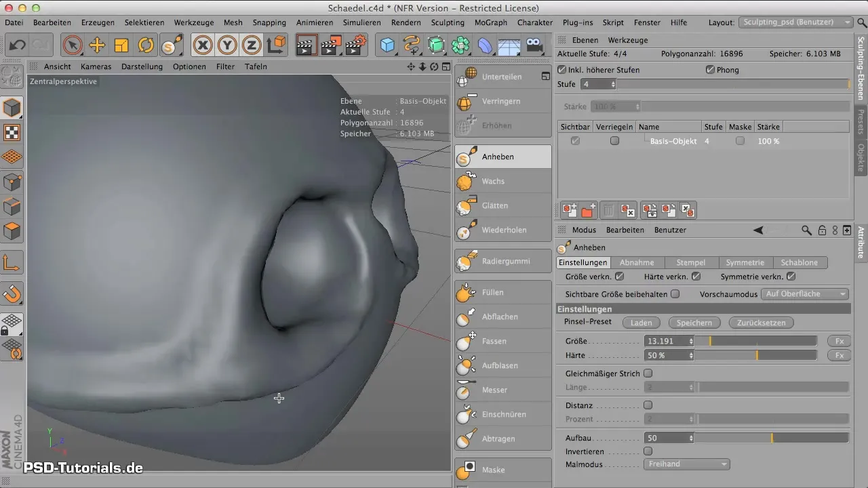Enable Gleichmäßiger Strich checkbox
Image resolution: width=868 pixels, height=488 pixels.
[x=648, y=373]
